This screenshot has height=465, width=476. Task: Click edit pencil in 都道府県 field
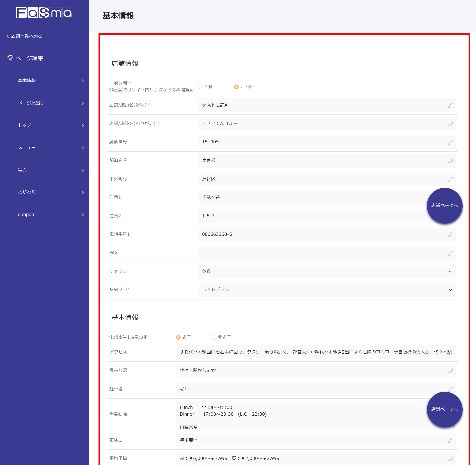coord(451,161)
